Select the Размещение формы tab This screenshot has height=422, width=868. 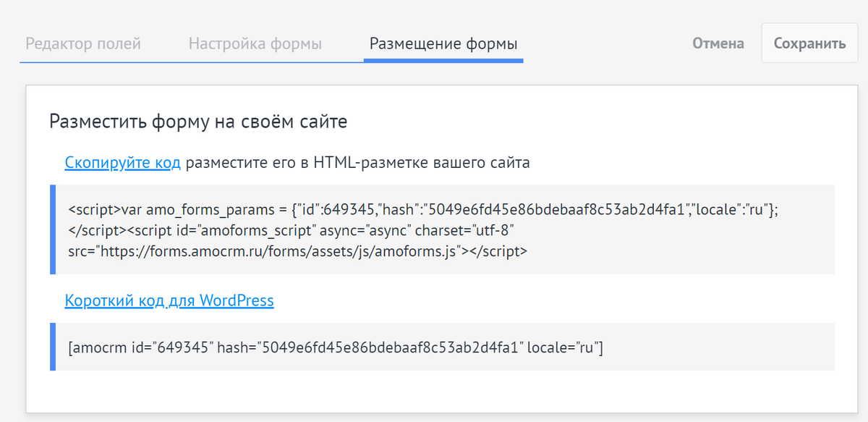point(443,43)
